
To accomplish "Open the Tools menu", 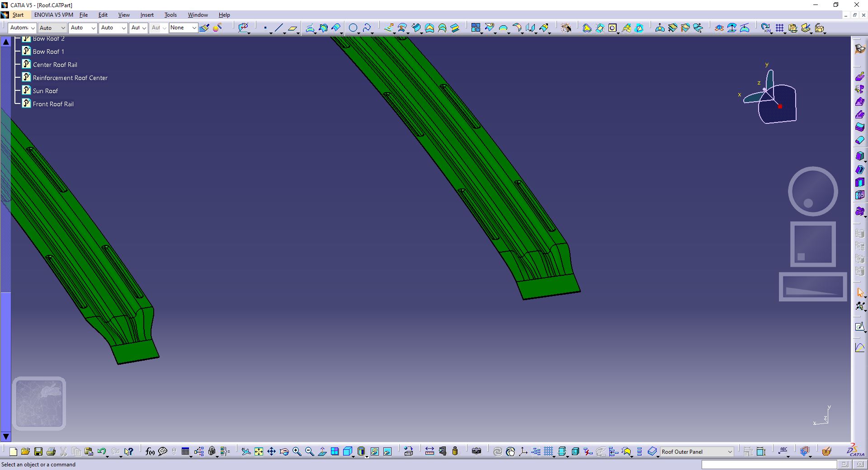I will click(x=170, y=15).
